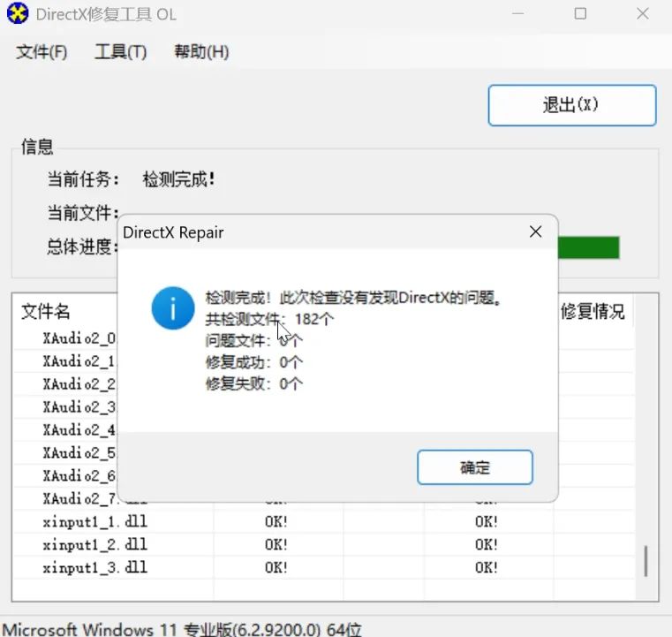Click the 退出(X) button

(571, 105)
